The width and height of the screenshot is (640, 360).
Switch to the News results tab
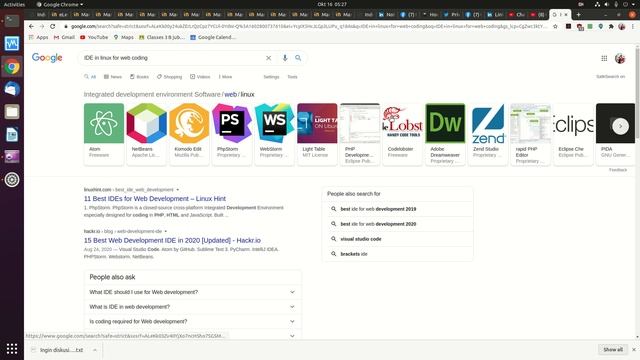pyautogui.click(x=113, y=77)
